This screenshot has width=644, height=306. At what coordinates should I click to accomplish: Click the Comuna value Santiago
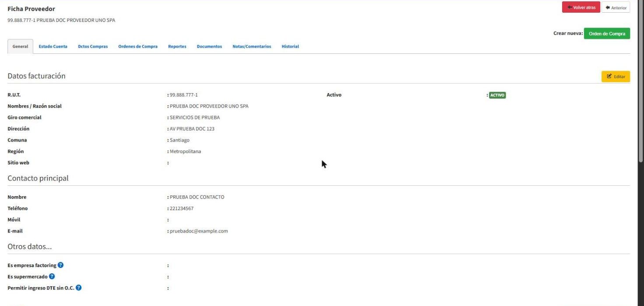pyautogui.click(x=179, y=140)
